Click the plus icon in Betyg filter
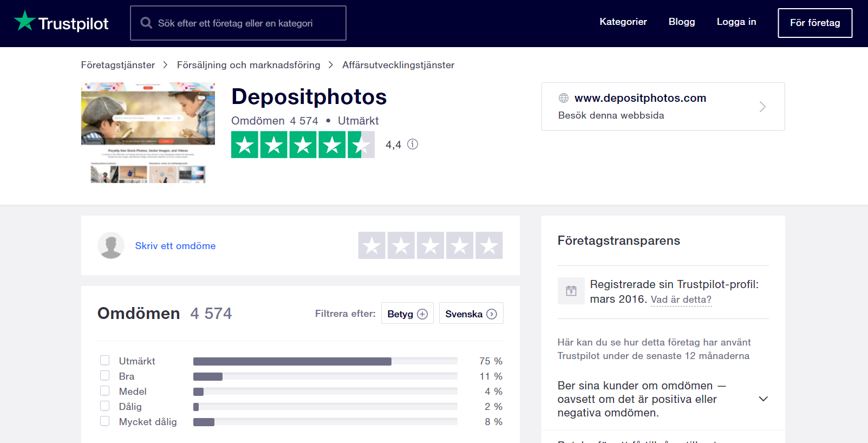 pos(422,314)
